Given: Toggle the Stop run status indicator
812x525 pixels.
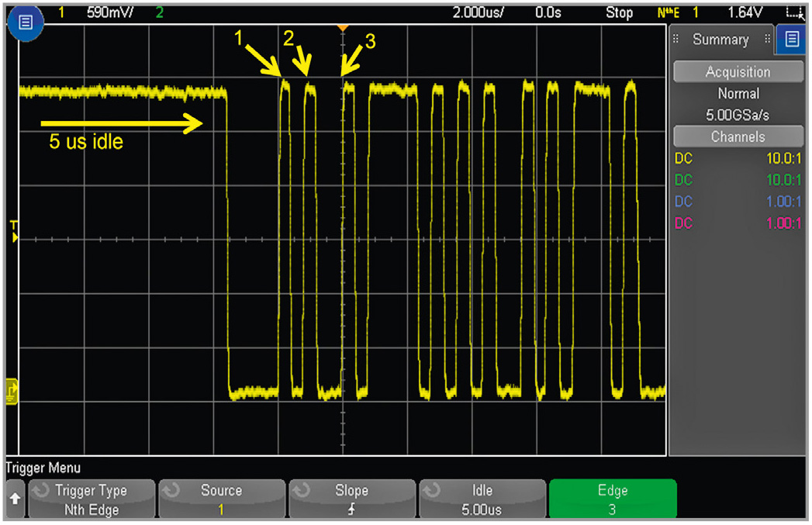Looking at the screenshot, I should pos(619,13).
